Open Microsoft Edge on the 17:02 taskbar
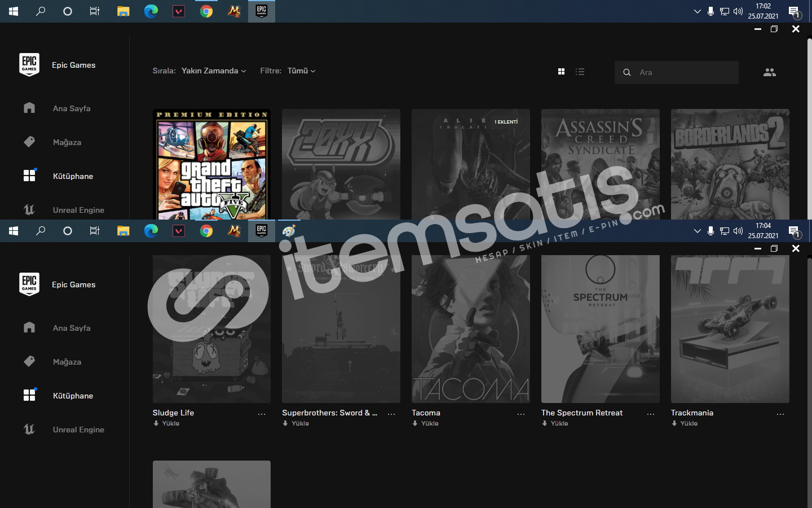Image resolution: width=812 pixels, height=508 pixels. pyautogui.click(x=151, y=11)
